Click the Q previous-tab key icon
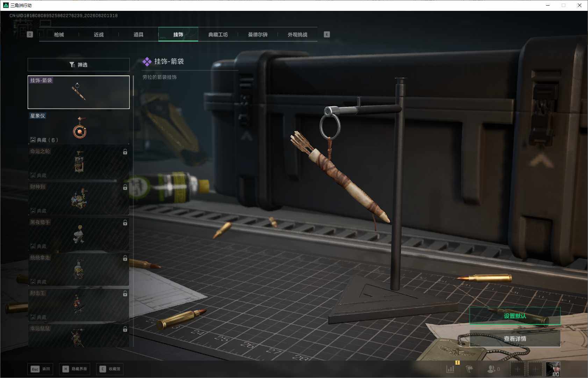Screen dimensions: 588x378 tap(30, 34)
